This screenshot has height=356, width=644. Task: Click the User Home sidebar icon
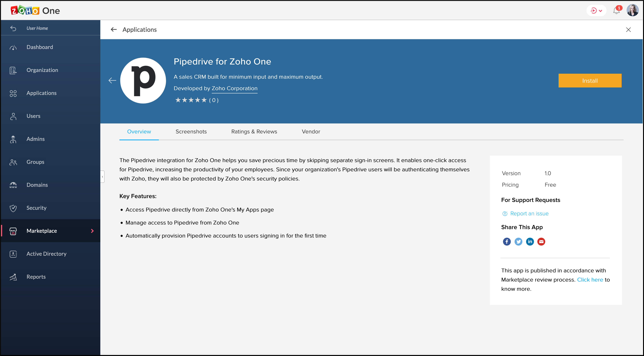pos(12,28)
